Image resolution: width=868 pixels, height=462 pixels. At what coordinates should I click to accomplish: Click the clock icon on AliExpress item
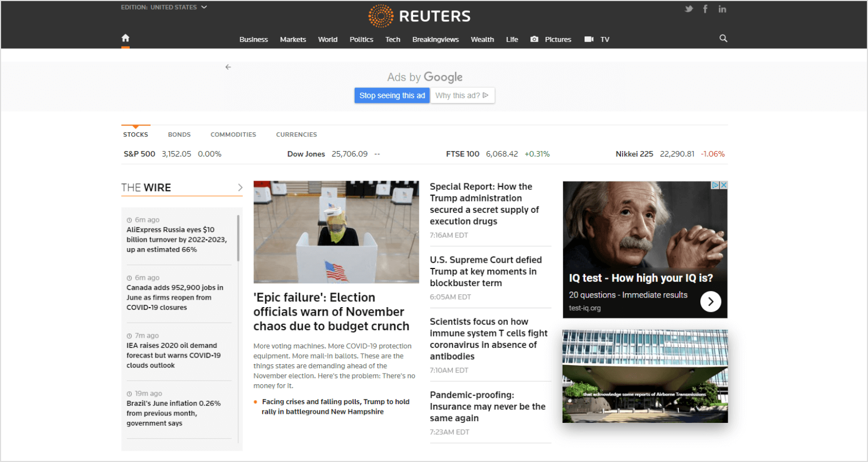tap(129, 220)
